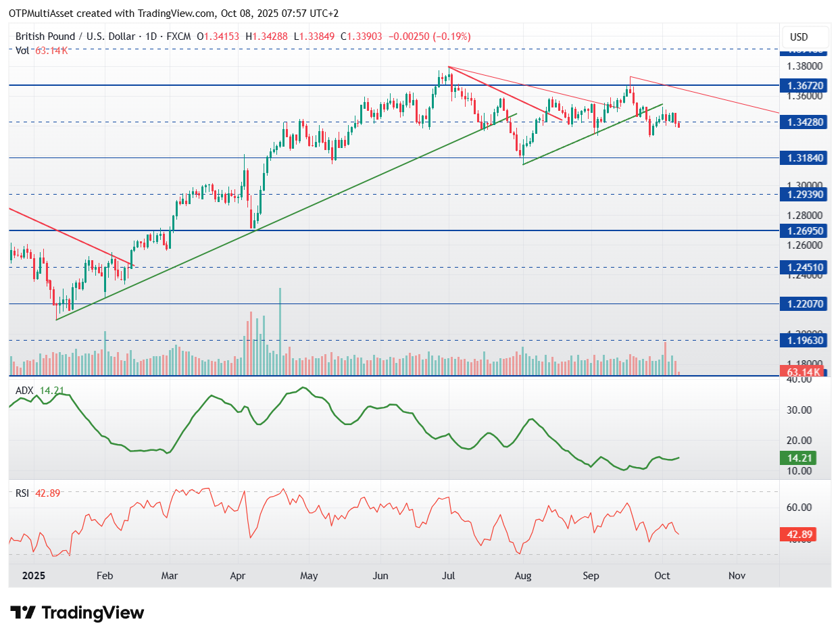
Task: Click the 30.00 ADX axis label
Action: (x=799, y=410)
